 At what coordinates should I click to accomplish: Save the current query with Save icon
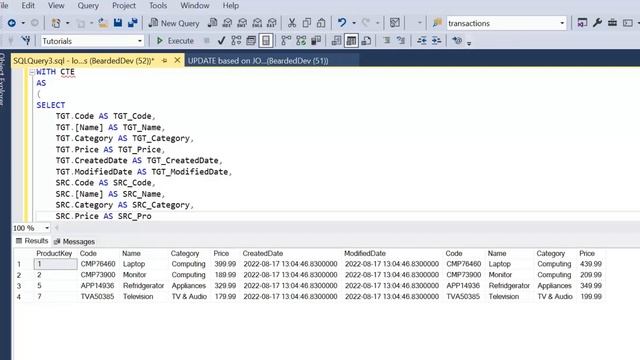click(118, 23)
